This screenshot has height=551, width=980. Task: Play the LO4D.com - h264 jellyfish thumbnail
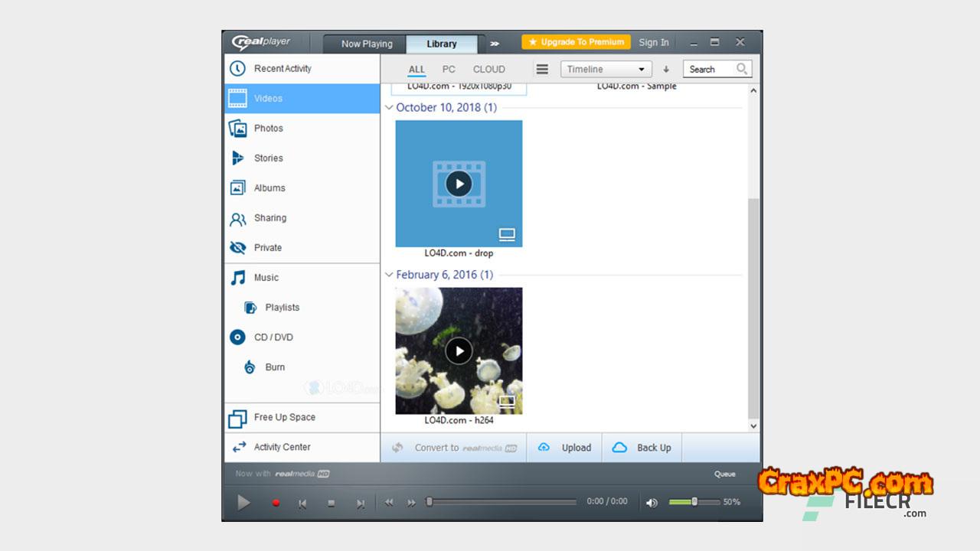(459, 350)
